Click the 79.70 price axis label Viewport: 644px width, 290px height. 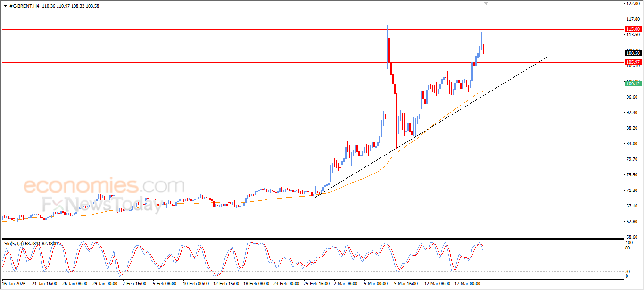(631, 159)
